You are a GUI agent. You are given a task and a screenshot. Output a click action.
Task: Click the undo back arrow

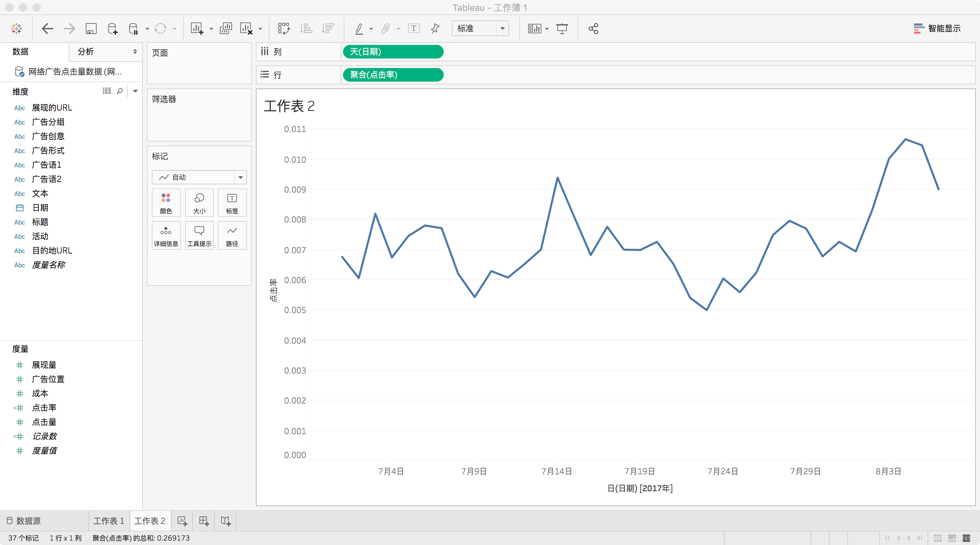tap(47, 29)
